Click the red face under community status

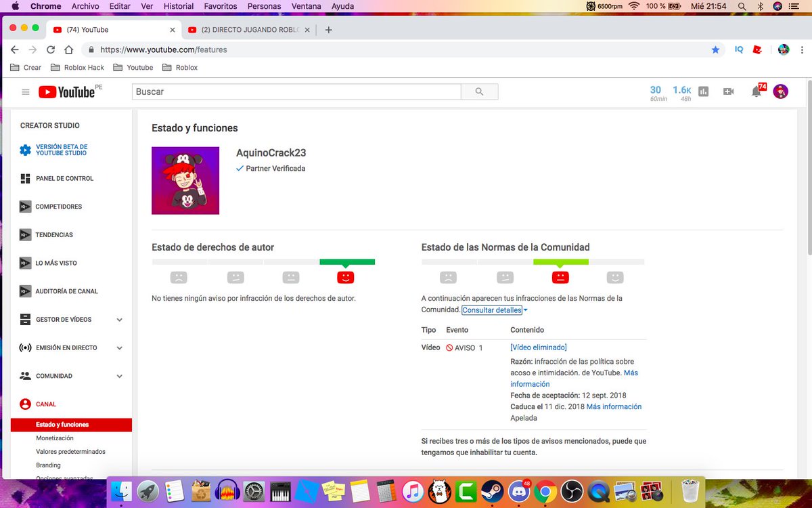pos(560,277)
